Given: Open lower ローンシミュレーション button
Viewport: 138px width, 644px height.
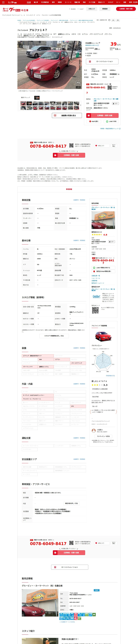Looking at the screenshot, I should [x=70, y=567].
